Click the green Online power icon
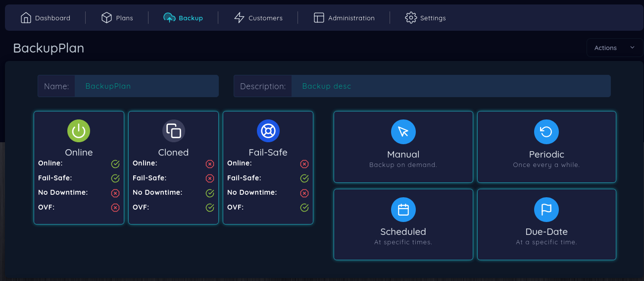 click(x=79, y=131)
